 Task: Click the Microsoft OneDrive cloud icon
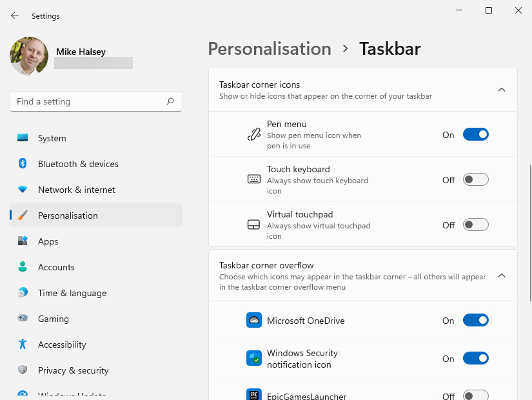point(253,321)
